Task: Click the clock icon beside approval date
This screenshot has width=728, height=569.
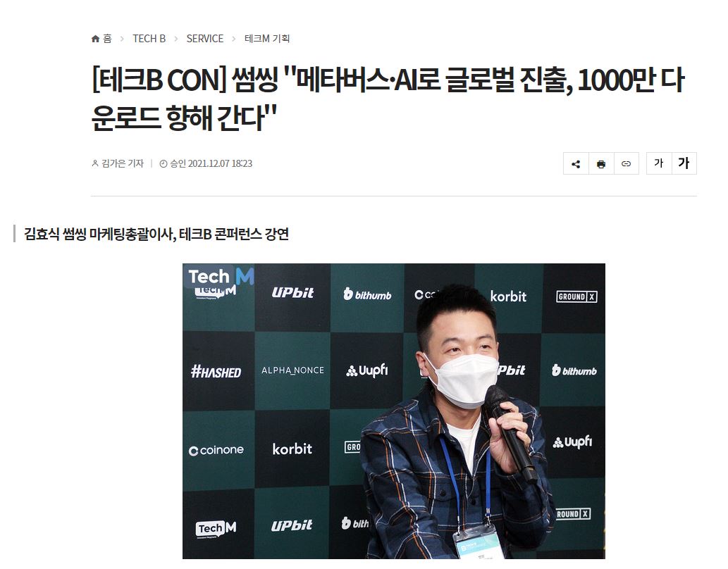Action: [x=164, y=163]
